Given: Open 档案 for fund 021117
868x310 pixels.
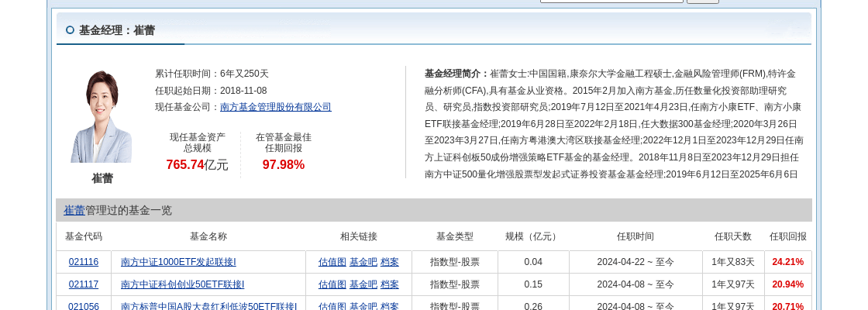Looking at the screenshot, I should click(x=390, y=284).
